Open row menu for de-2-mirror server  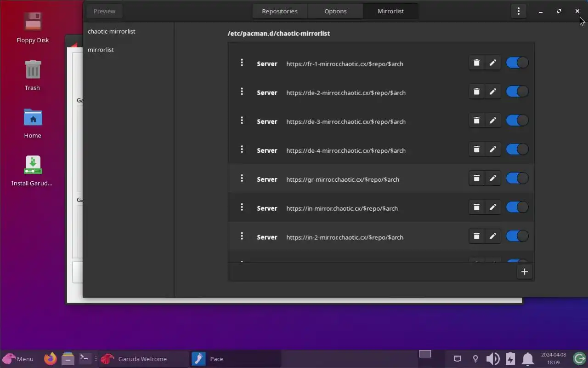pyautogui.click(x=242, y=92)
